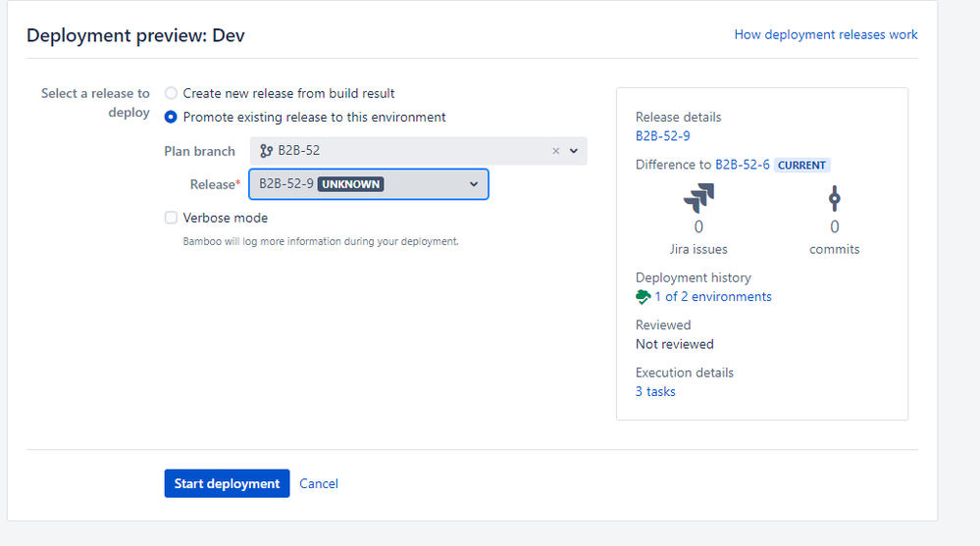Open current release B2B-52-6 link
The image size is (980, 546).
(743, 165)
